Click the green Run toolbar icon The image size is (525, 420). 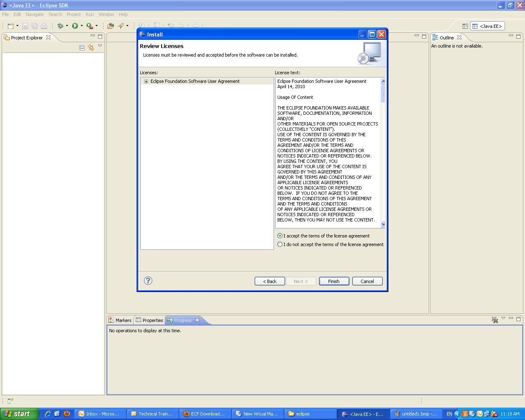(75, 26)
